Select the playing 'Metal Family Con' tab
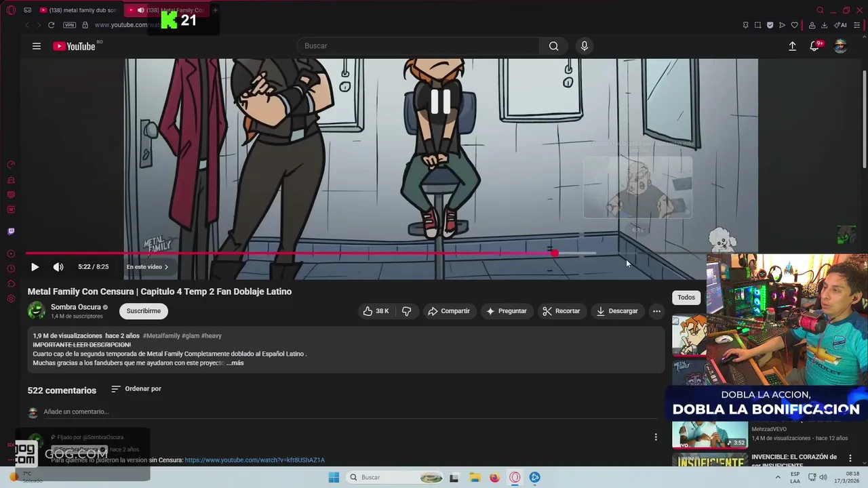 [x=166, y=10]
